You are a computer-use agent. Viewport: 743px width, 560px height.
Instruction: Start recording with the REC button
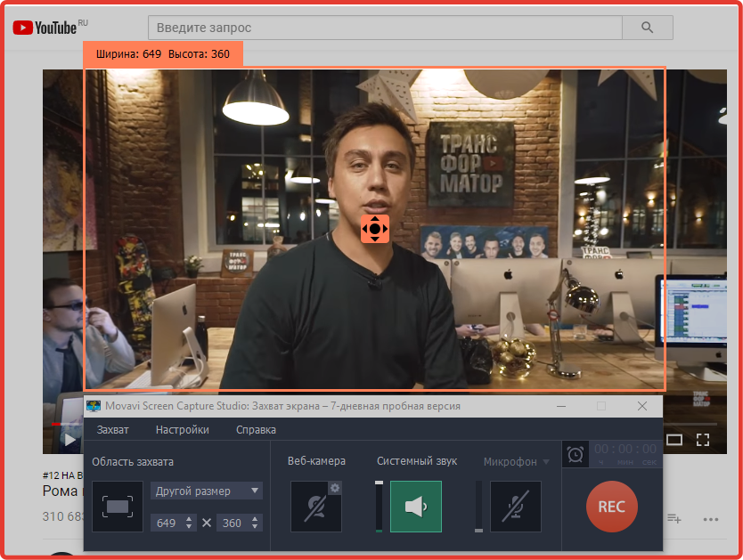612,507
